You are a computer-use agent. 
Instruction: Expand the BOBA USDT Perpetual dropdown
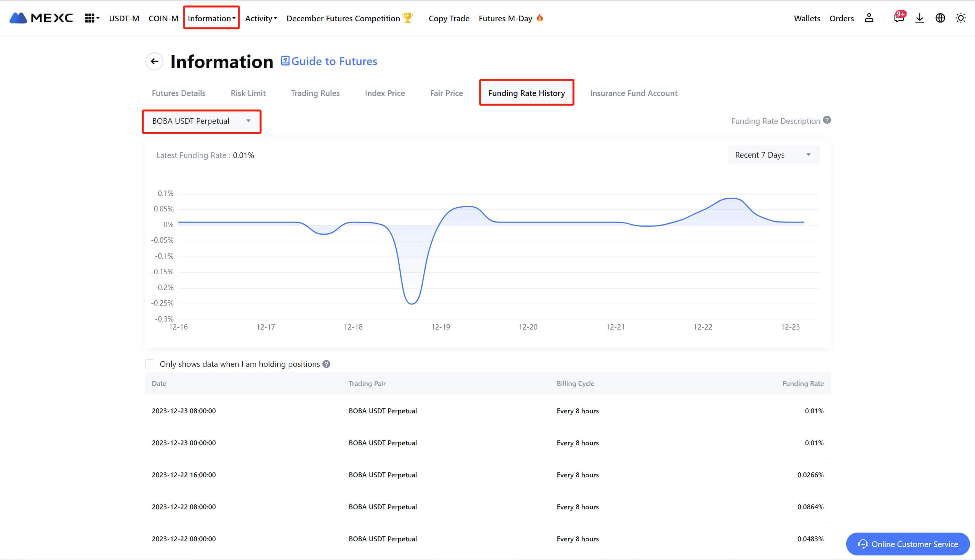(202, 121)
